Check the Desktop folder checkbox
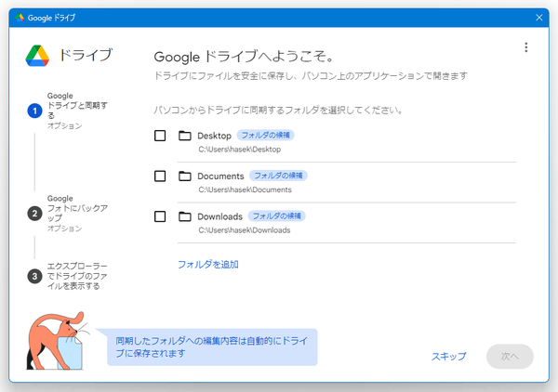Viewport: 558px width, 392px height. [x=160, y=136]
